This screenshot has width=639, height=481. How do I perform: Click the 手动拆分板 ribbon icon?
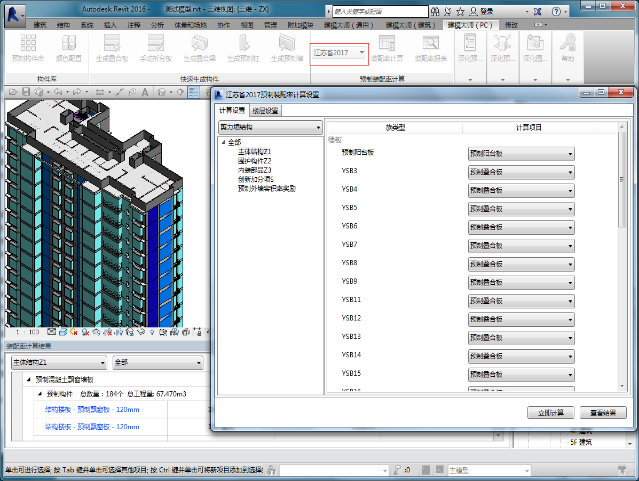(157, 46)
